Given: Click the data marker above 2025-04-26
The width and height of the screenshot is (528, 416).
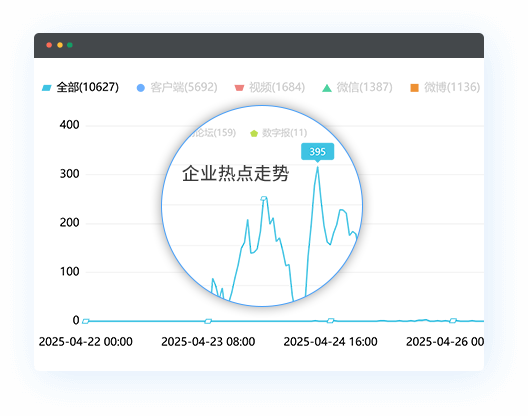Looking at the screenshot, I should (x=453, y=321).
